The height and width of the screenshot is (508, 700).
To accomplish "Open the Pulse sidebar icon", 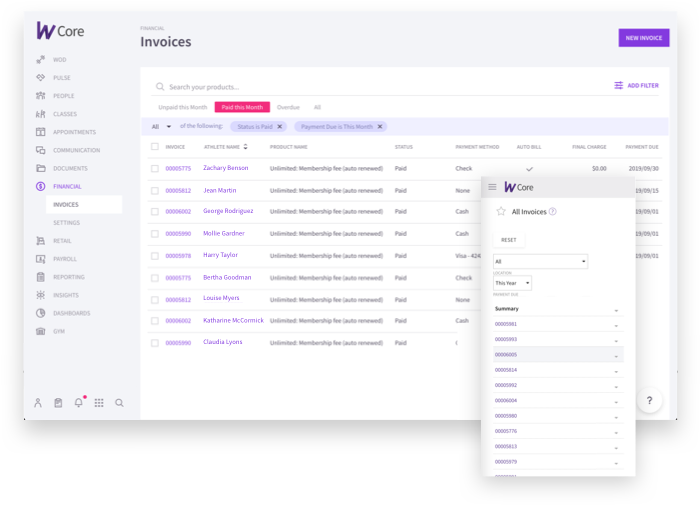I will pos(41,78).
